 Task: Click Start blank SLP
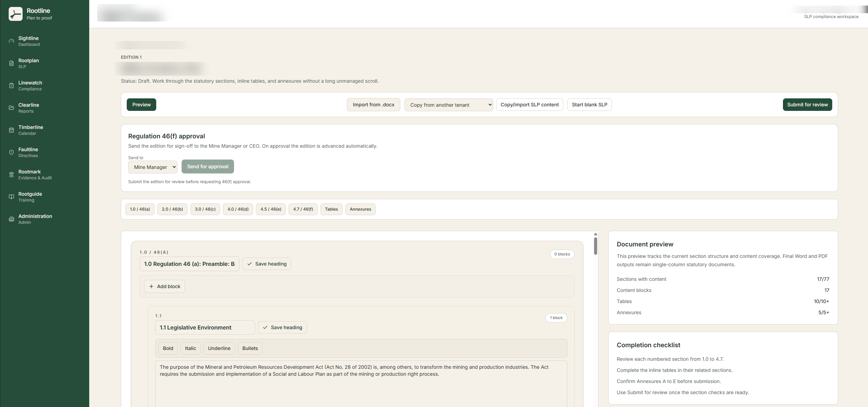(590, 105)
